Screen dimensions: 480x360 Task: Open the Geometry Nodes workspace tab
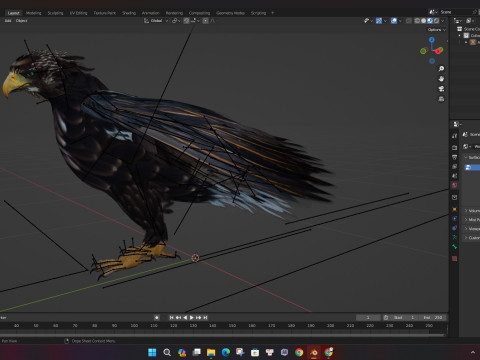click(230, 13)
